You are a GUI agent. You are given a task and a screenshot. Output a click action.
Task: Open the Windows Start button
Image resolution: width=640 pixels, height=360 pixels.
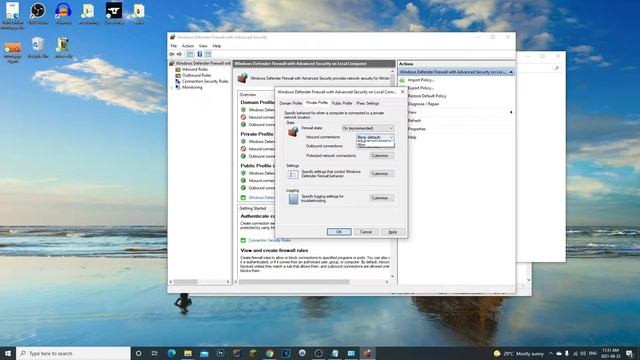tap(8, 353)
